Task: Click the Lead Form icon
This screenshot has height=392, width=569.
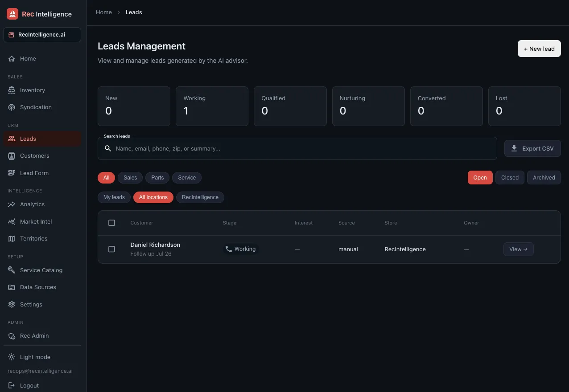Action: coord(12,173)
